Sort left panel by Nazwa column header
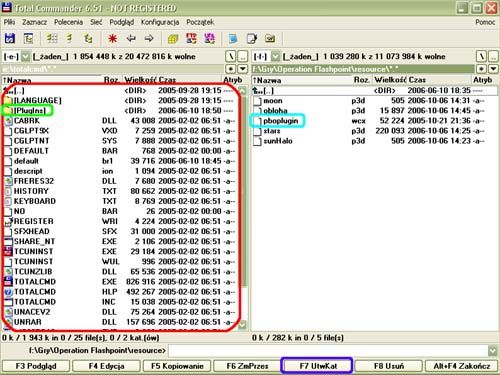500x375 pixels. 52,80
